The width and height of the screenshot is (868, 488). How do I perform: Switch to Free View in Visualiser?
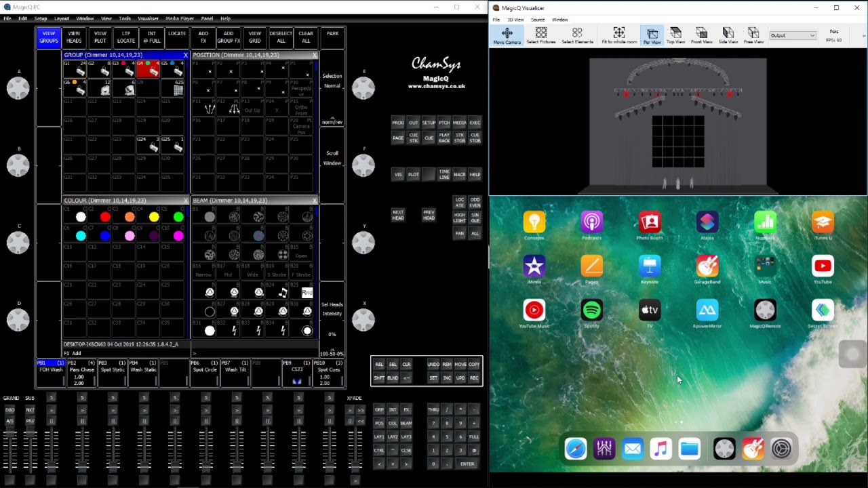[x=753, y=36]
